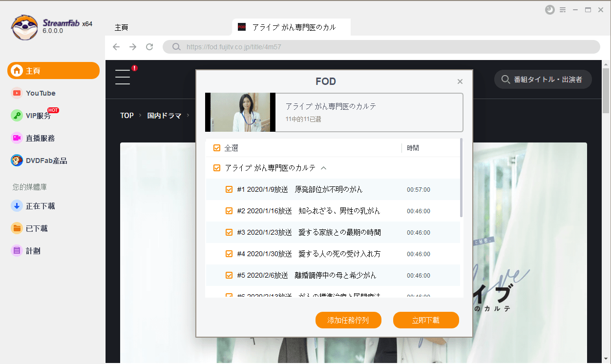Click the 時間 column header

click(413, 148)
